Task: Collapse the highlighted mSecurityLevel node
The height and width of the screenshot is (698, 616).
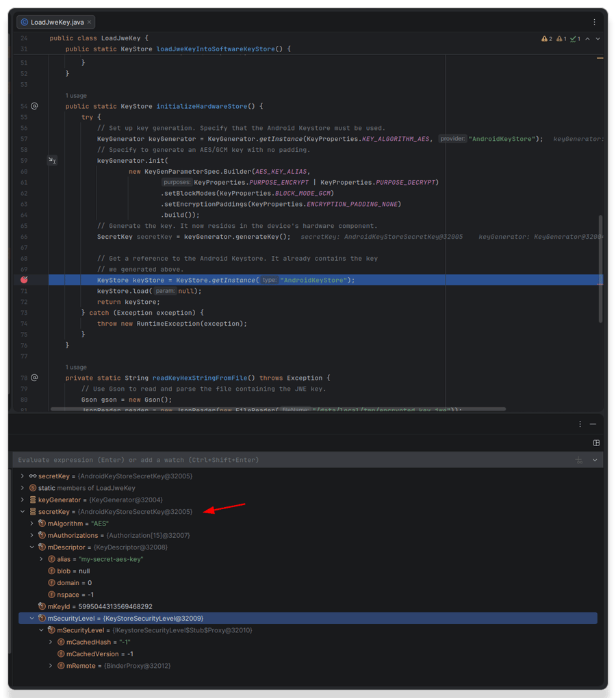Action: pyautogui.click(x=31, y=618)
